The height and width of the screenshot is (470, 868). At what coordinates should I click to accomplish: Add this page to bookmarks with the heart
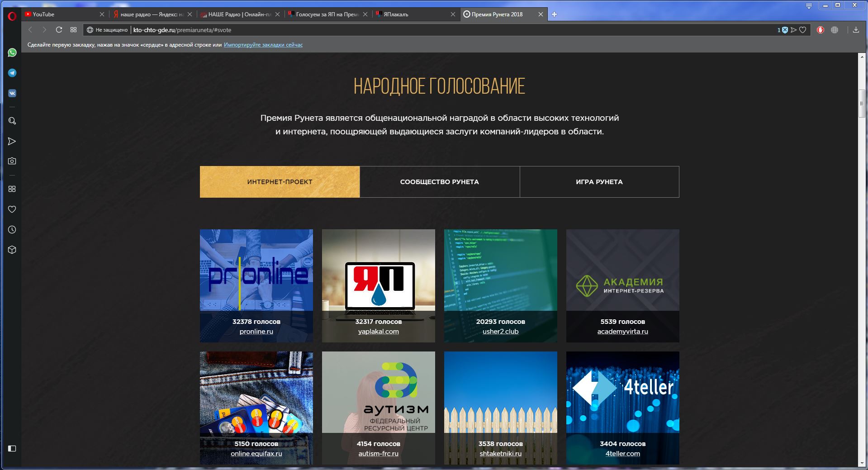(803, 30)
